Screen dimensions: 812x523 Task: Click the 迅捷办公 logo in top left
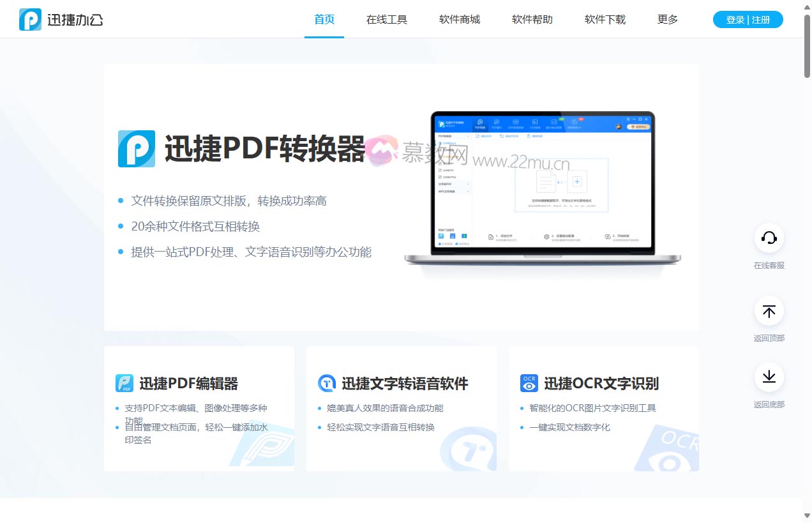click(x=61, y=19)
